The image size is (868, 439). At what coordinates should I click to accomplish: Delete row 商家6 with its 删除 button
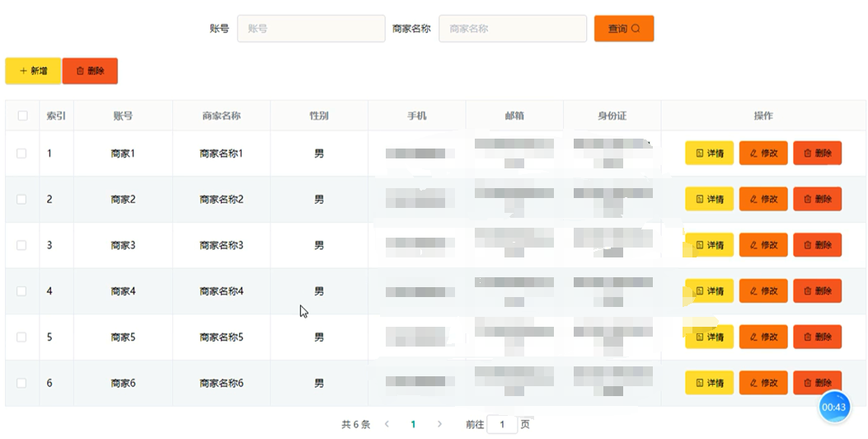click(x=818, y=383)
